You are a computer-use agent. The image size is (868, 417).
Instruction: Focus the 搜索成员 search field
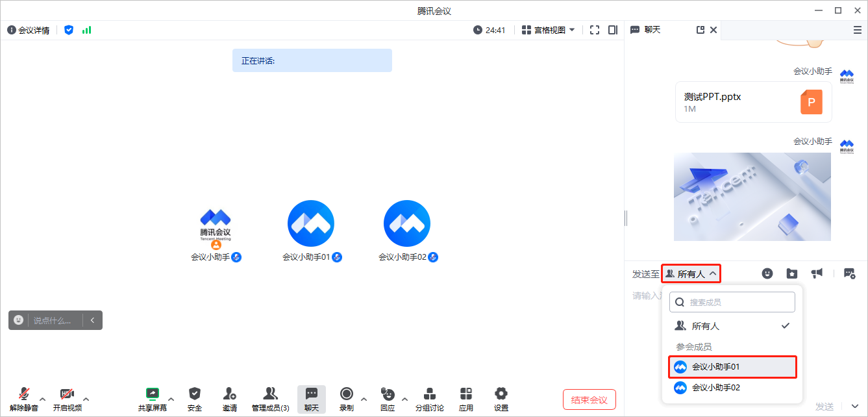click(732, 302)
